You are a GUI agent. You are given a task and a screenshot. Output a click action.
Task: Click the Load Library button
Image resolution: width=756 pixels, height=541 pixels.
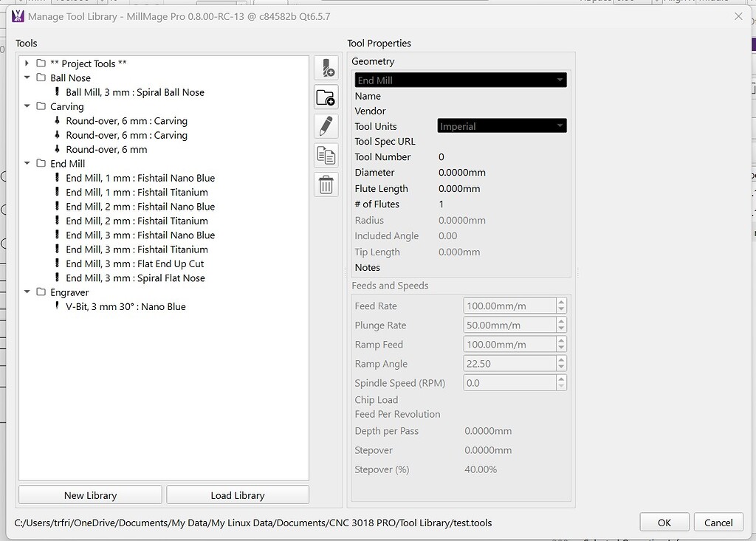238,495
